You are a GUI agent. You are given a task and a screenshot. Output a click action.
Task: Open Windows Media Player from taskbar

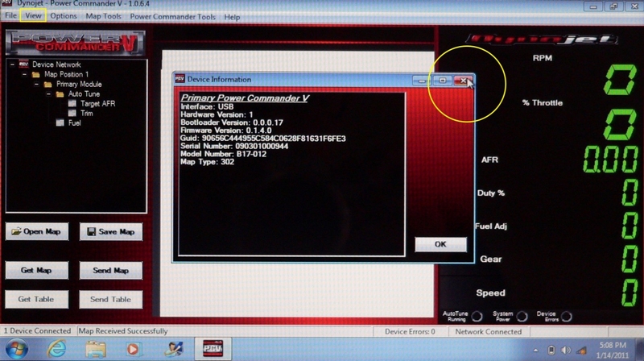click(x=134, y=348)
